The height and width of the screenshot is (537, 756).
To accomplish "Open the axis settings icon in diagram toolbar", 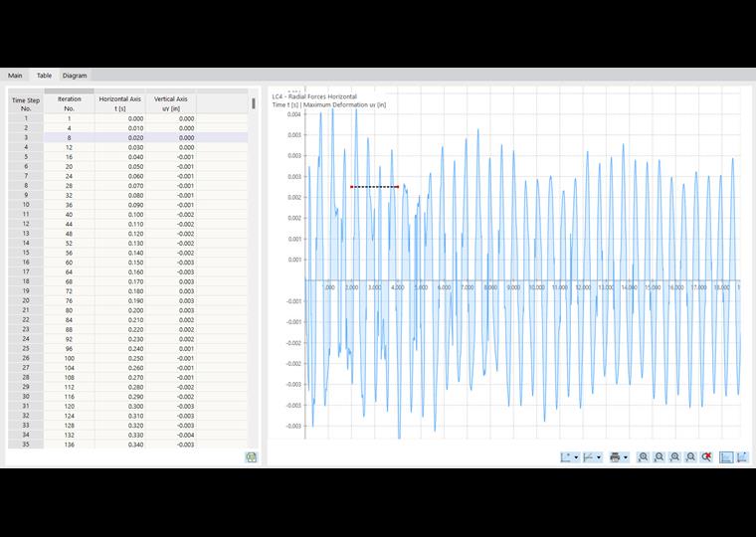I will (x=566, y=457).
